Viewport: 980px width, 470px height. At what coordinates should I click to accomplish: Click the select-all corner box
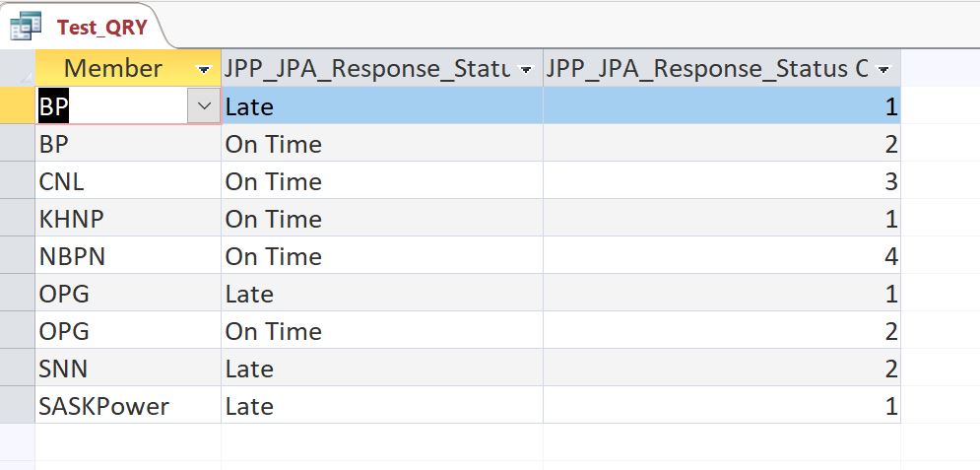click(x=18, y=69)
